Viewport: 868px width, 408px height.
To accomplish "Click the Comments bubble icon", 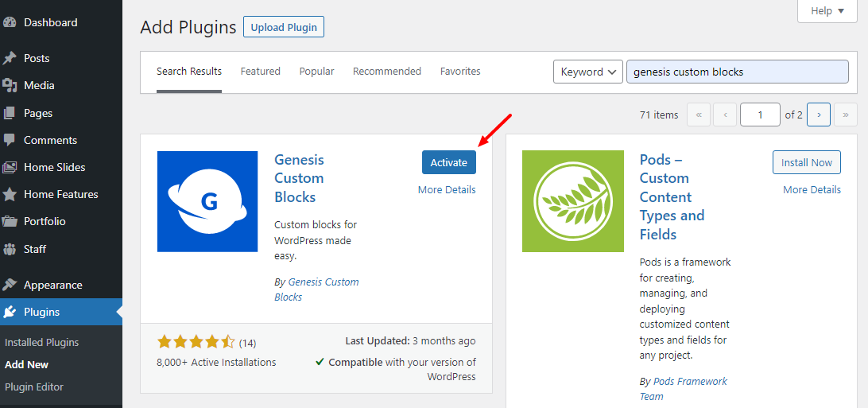I will 10,140.
